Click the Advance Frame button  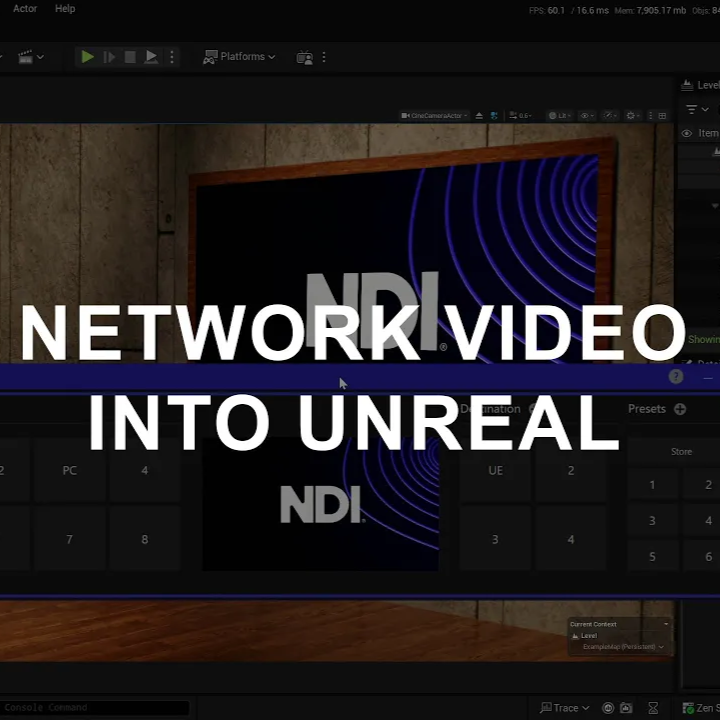tap(109, 57)
